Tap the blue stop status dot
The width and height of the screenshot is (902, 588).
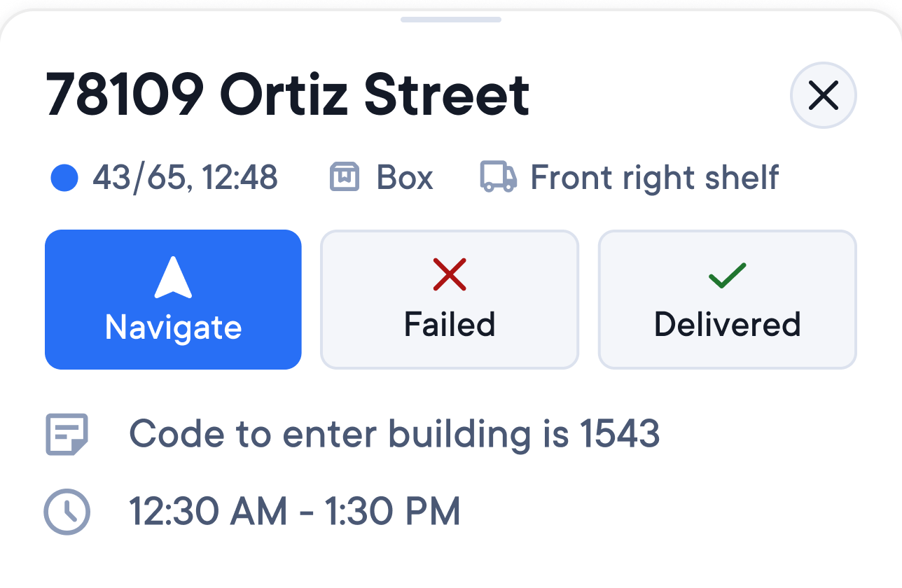point(64,177)
